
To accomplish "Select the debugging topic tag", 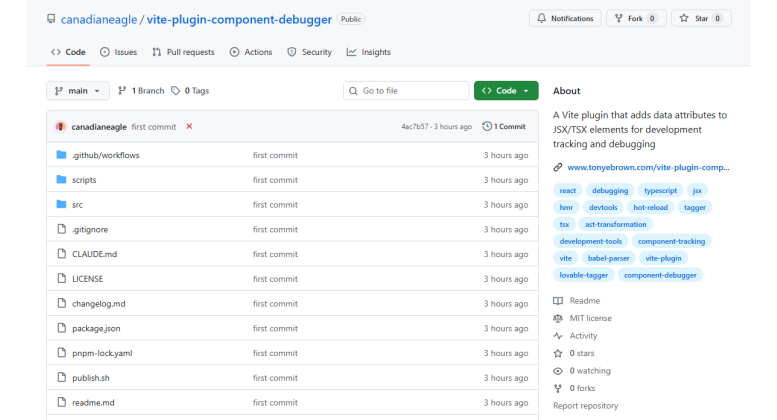I will coord(610,191).
